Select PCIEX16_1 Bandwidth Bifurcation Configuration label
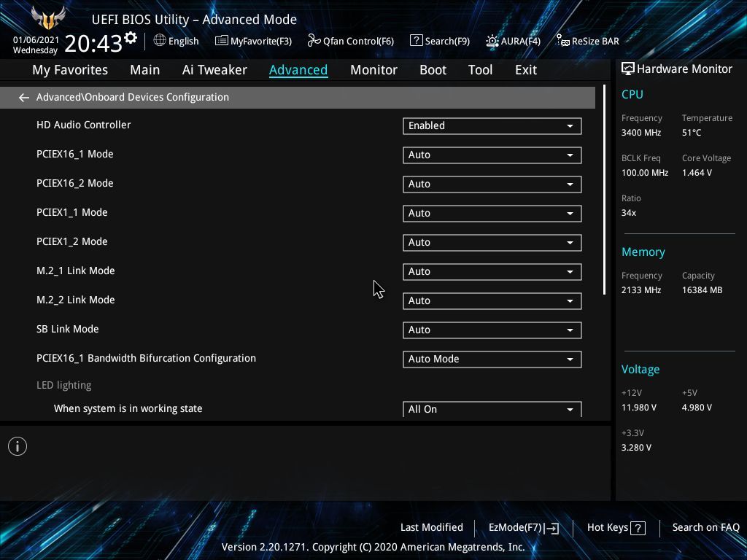Image resolution: width=747 pixels, height=560 pixels. 146,358
